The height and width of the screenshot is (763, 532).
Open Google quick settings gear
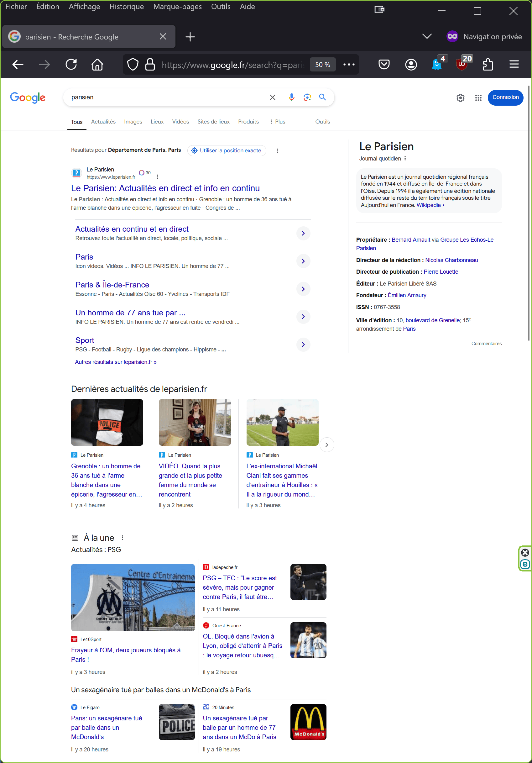coord(460,98)
